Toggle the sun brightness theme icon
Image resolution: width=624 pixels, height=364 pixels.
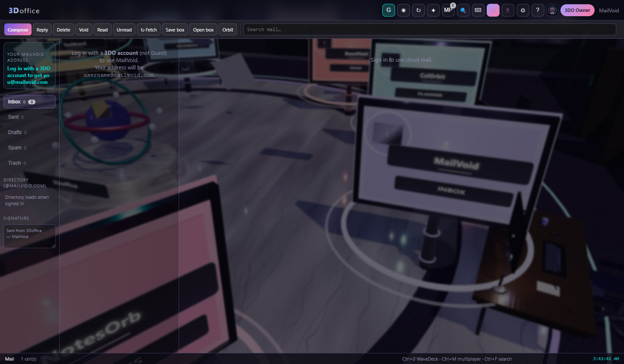coord(404,10)
